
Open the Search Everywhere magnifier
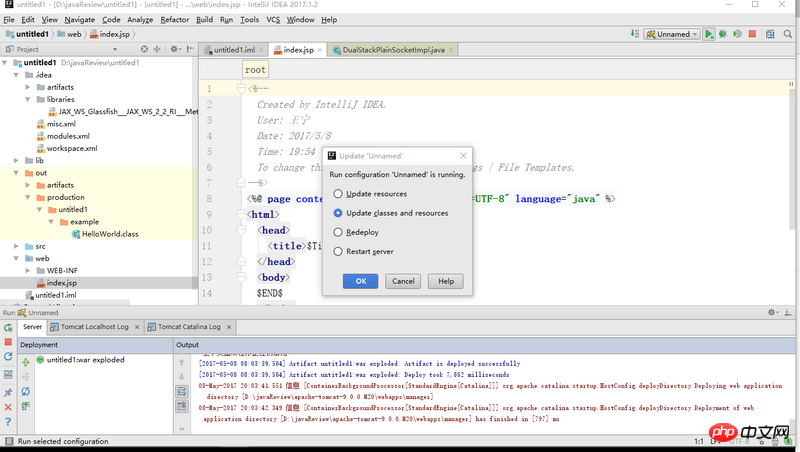[x=788, y=34]
